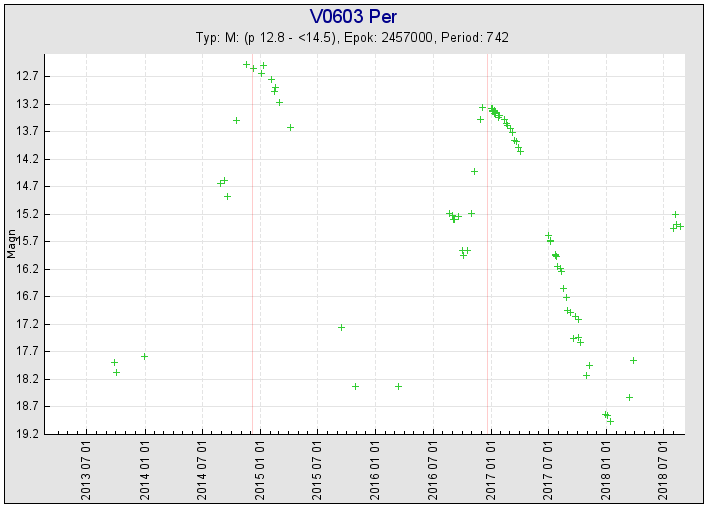
Task: Select the gray point near magnitude 18.5 in 2018
Action: point(629,397)
